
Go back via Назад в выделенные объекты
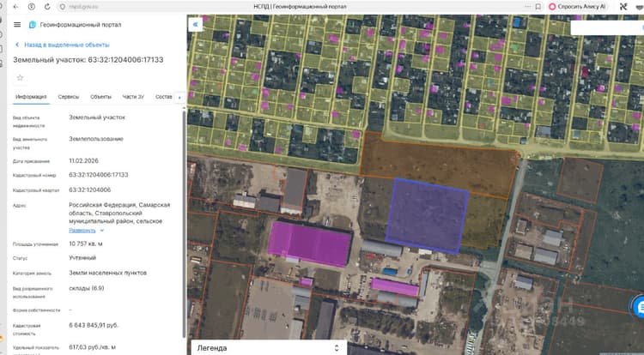(x=63, y=45)
